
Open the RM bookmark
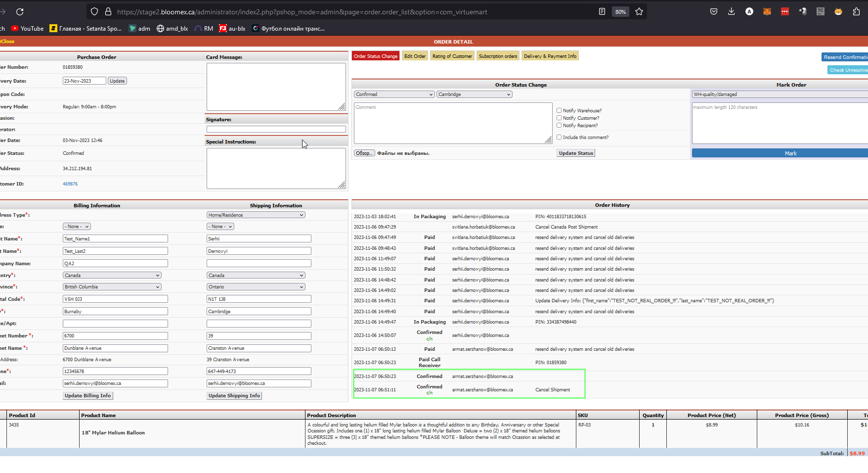click(204, 29)
